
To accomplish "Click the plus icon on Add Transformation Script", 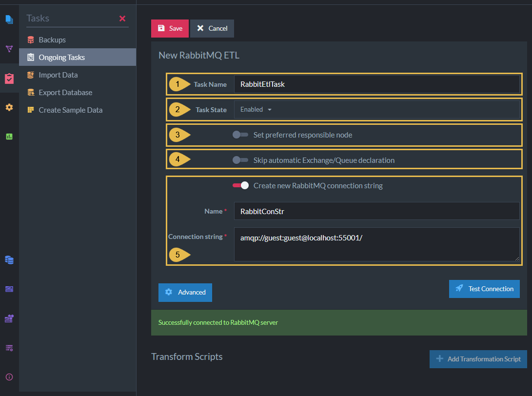I will (x=440, y=358).
